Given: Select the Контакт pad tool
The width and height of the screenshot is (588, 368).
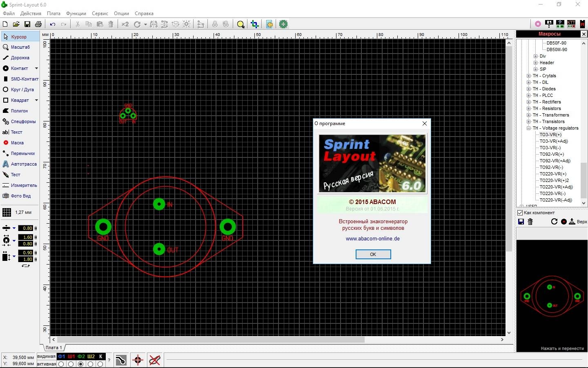Looking at the screenshot, I should pos(17,68).
